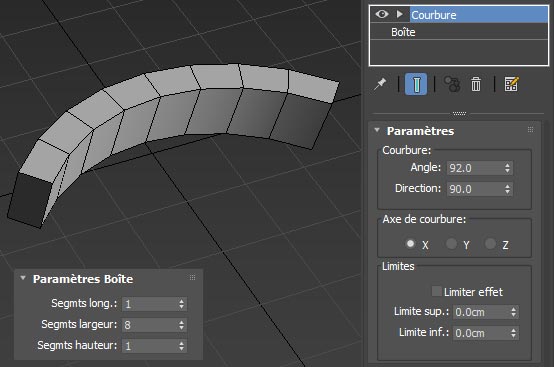Select the X bend axis radio button
Screen dimensions: 554x367
[410, 244]
